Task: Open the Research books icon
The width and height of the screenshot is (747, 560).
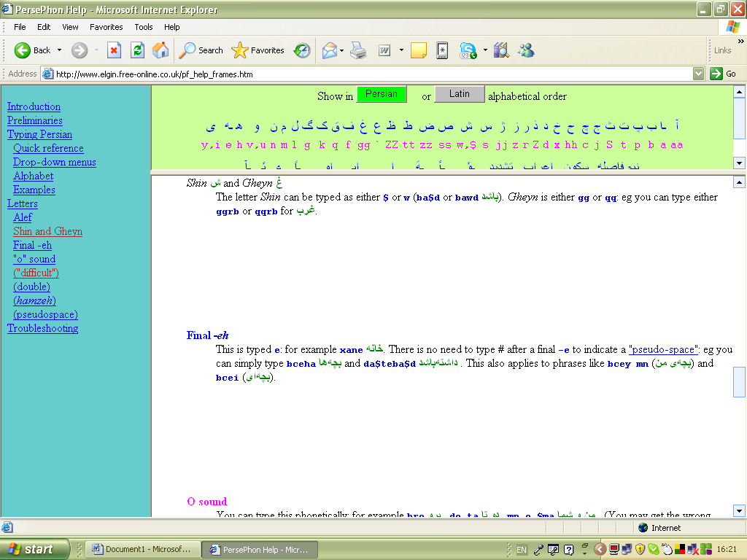Action: coord(501,50)
